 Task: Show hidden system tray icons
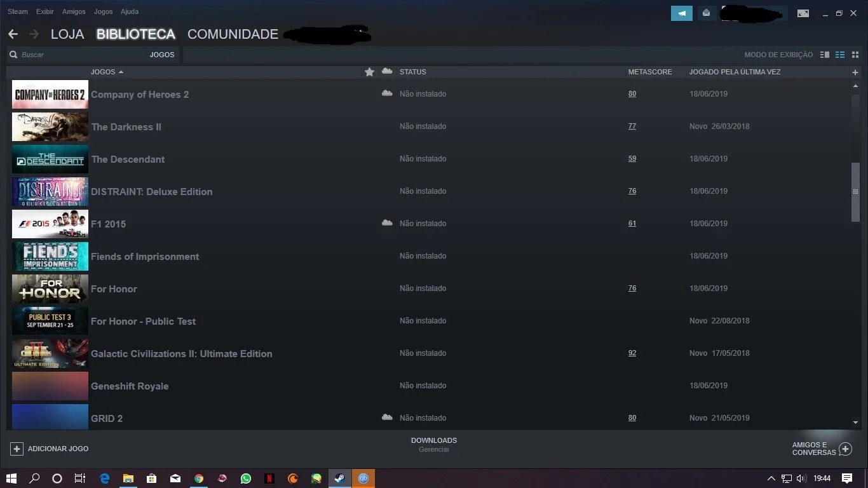point(771,478)
